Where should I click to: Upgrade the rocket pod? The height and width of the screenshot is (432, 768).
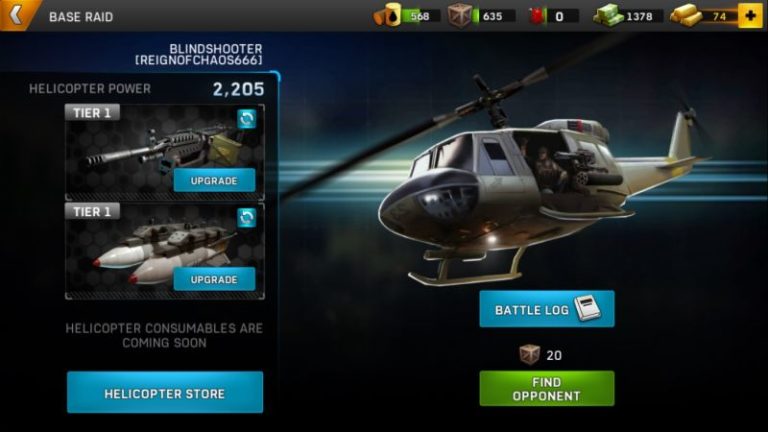214,279
